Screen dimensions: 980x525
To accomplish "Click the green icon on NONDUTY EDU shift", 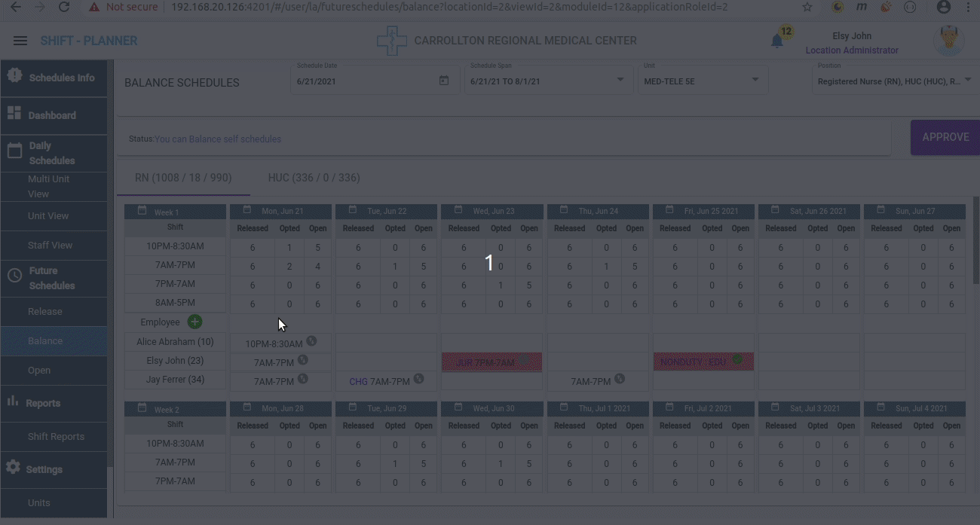I will pos(737,361).
